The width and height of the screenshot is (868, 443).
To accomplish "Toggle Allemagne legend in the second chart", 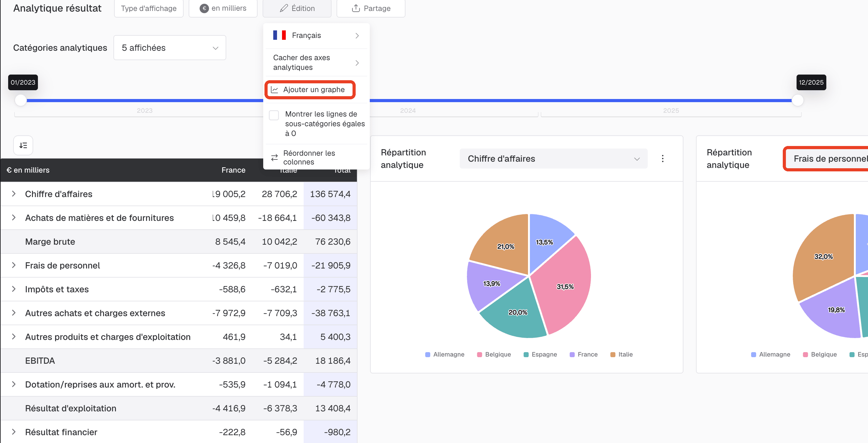I will tap(771, 354).
